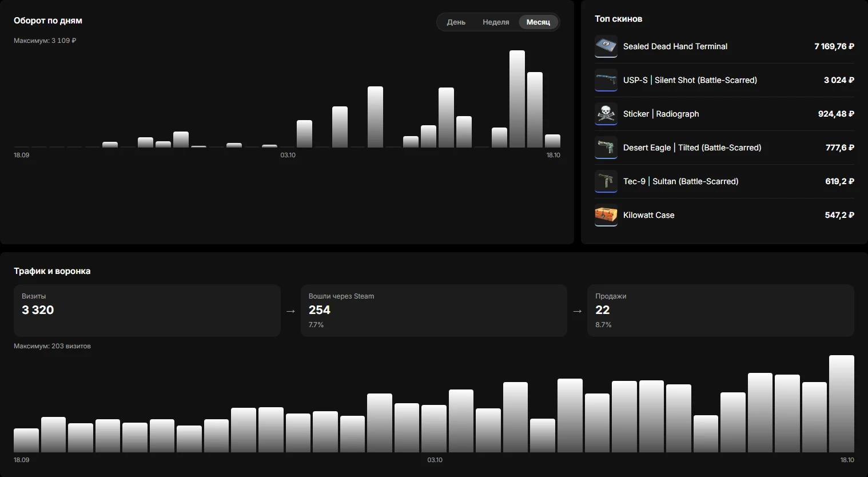Click the 547,2 ₽ amount

click(x=839, y=215)
